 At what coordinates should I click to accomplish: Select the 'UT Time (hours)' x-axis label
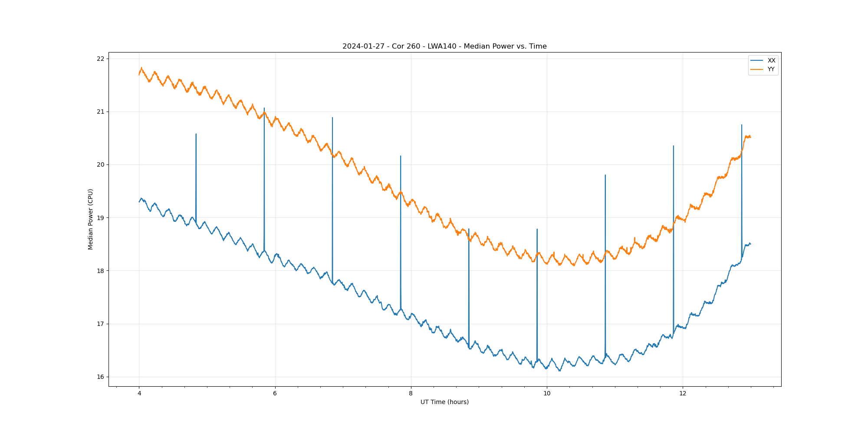pyautogui.click(x=444, y=402)
